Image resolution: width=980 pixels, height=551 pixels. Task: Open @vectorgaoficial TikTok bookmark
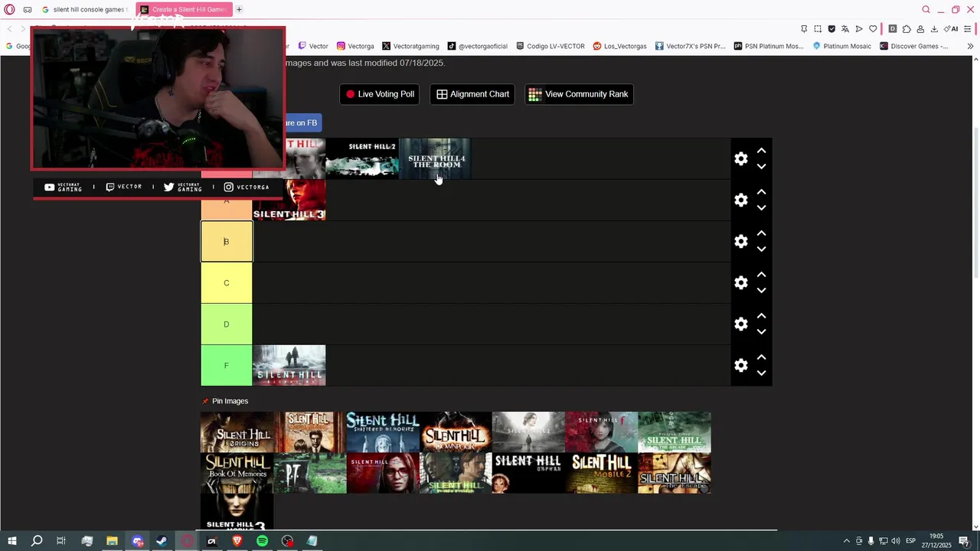pyautogui.click(x=478, y=46)
